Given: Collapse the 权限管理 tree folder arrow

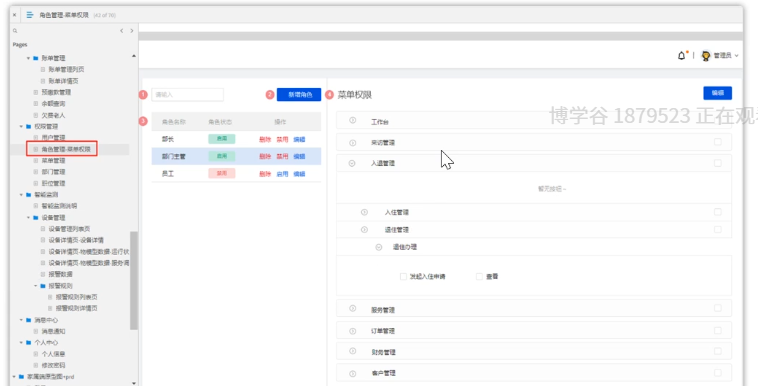Looking at the screenshot, I should coord(21,127).
